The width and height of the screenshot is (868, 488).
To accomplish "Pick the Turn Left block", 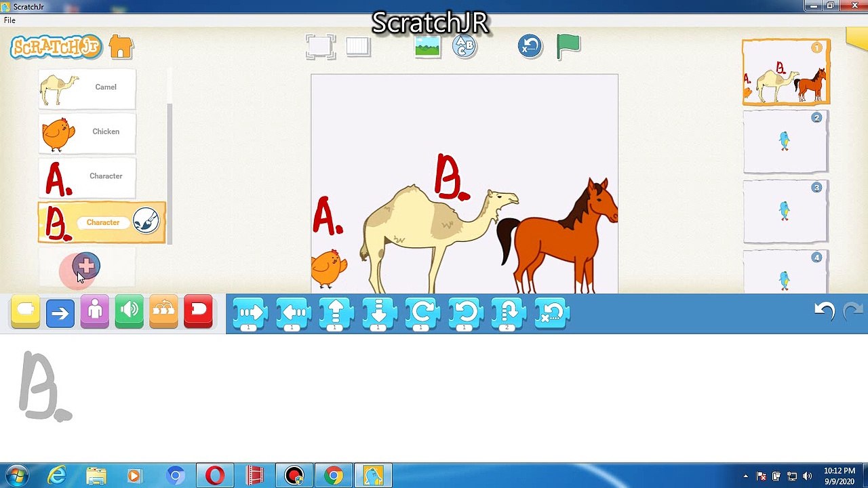I will click(465, 314).
